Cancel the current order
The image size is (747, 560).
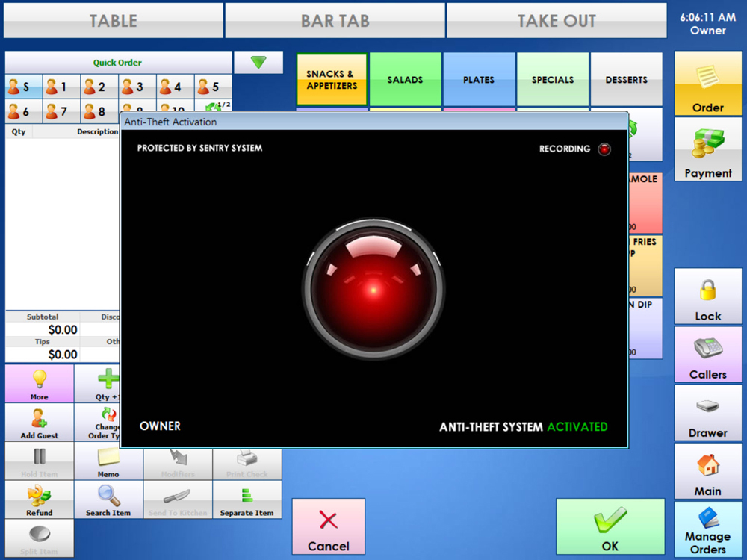click(x=329, y=526)
